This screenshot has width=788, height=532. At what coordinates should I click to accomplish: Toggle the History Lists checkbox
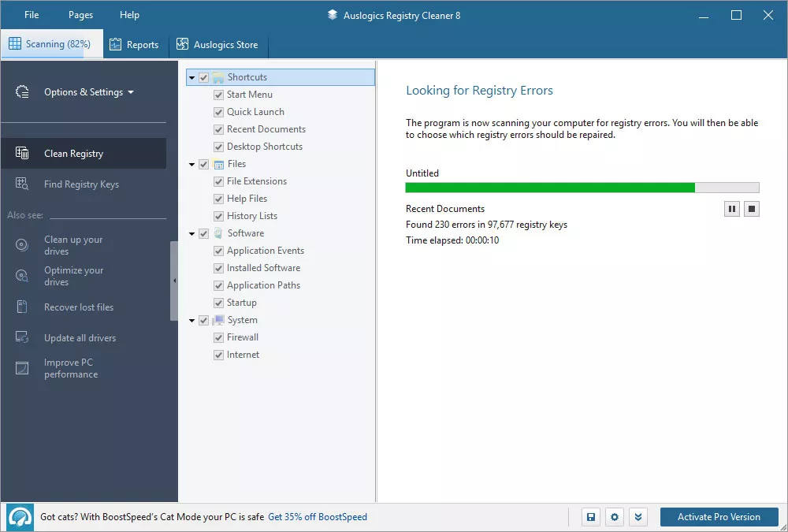click(x=218, y=216)
